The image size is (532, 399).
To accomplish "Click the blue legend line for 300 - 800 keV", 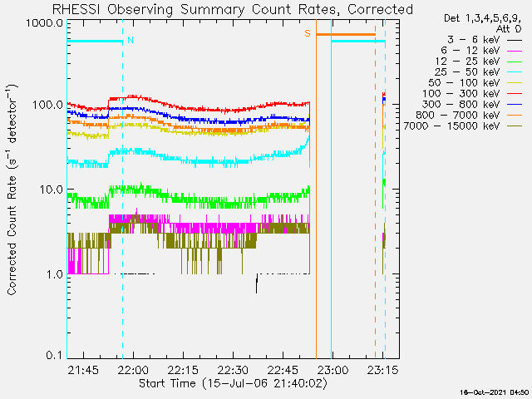I will 515,106.
